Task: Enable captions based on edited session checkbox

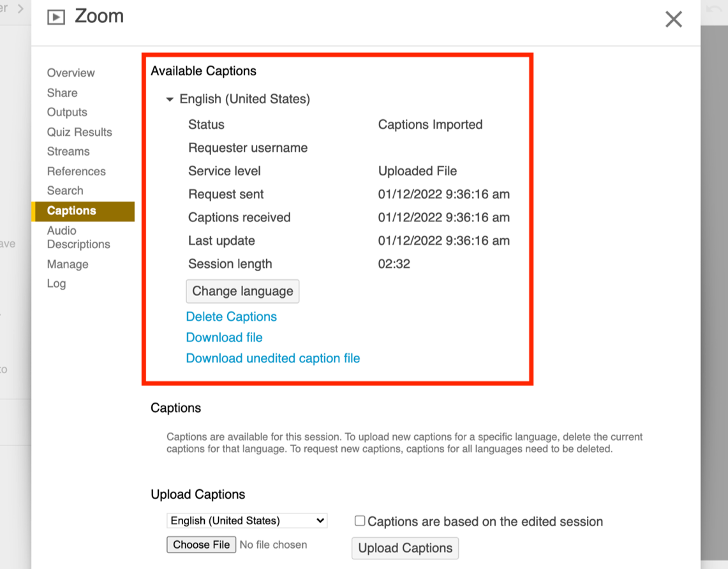Action: pos(360,521)
